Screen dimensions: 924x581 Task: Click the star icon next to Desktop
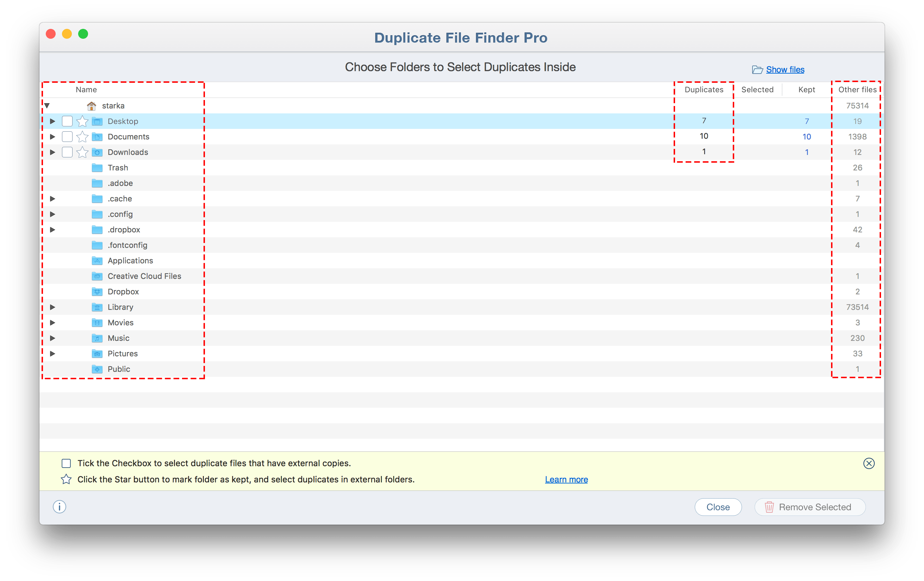click(x=81, y=122)
